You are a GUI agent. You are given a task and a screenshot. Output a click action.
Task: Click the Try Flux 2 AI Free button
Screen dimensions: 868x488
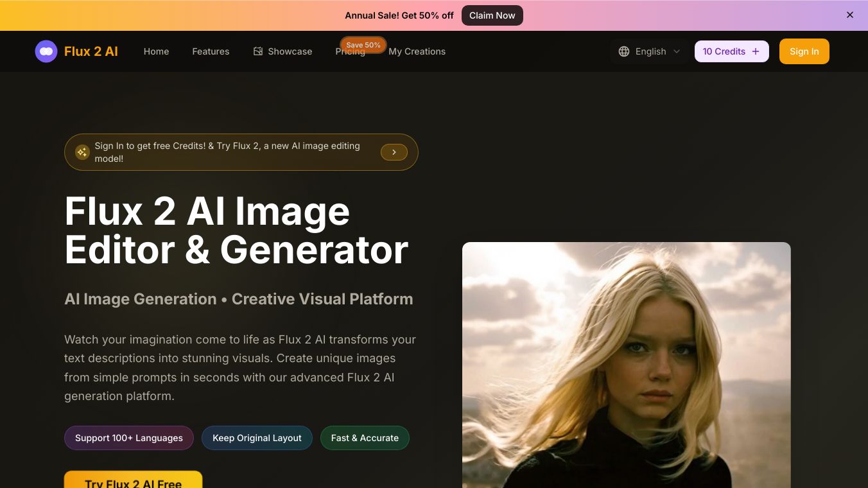pyautogui.click(x=134, y=480)
